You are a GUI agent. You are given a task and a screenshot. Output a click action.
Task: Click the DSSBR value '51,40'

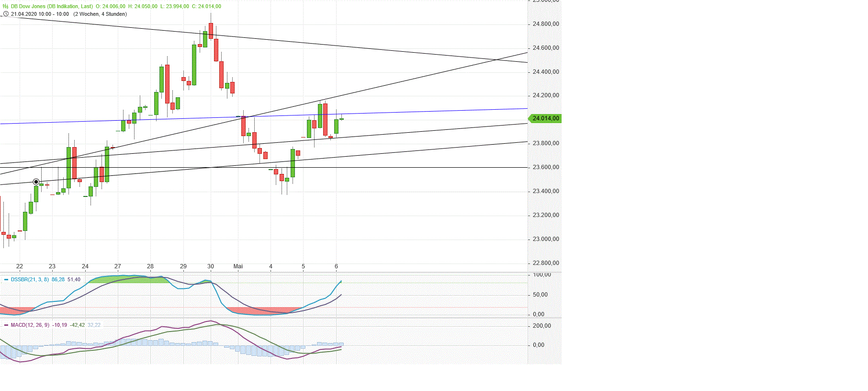click(74, 279)
